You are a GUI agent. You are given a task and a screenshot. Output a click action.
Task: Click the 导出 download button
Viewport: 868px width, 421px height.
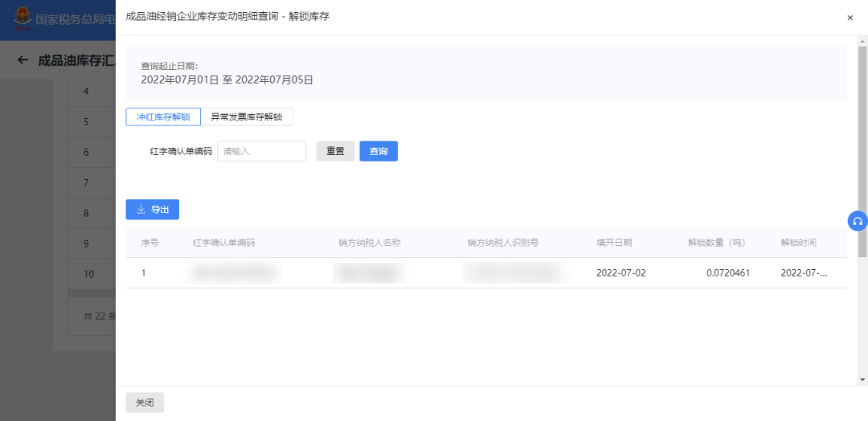point(153,210)
